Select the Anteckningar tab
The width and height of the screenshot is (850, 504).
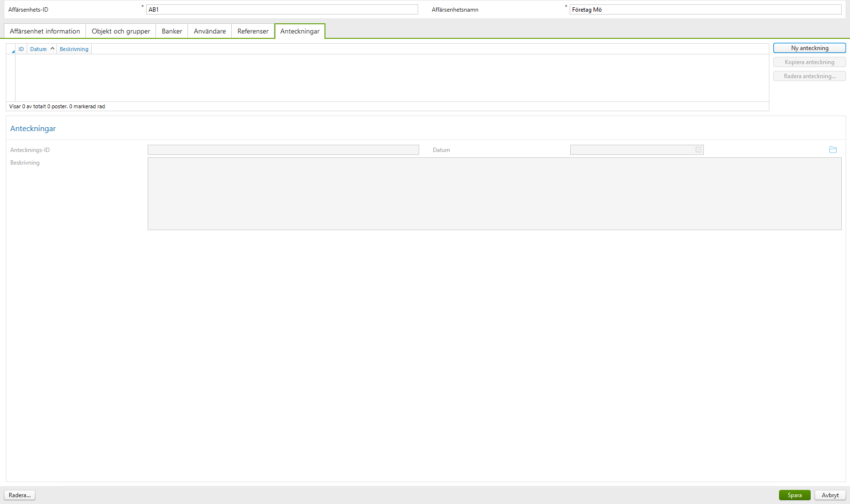pos(300,31)
